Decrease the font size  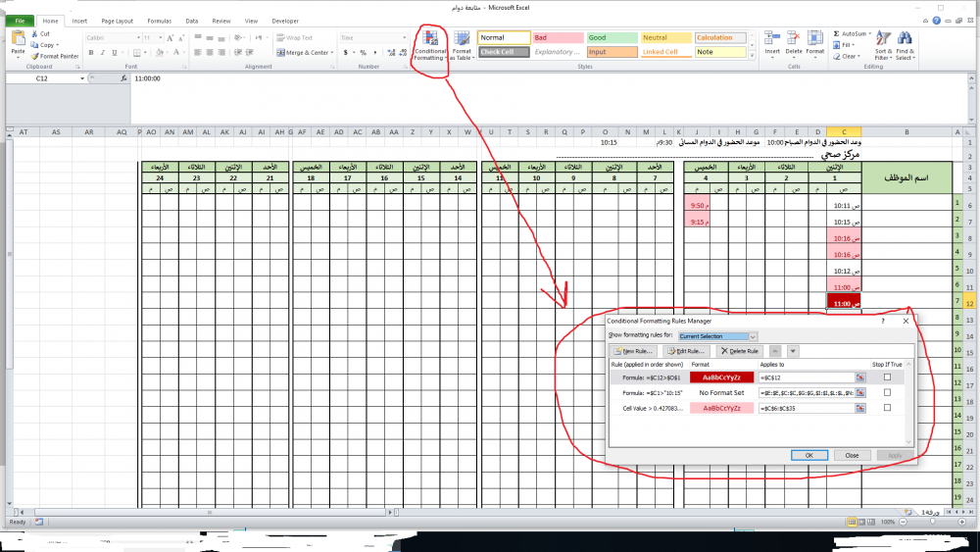pos(181,38)
